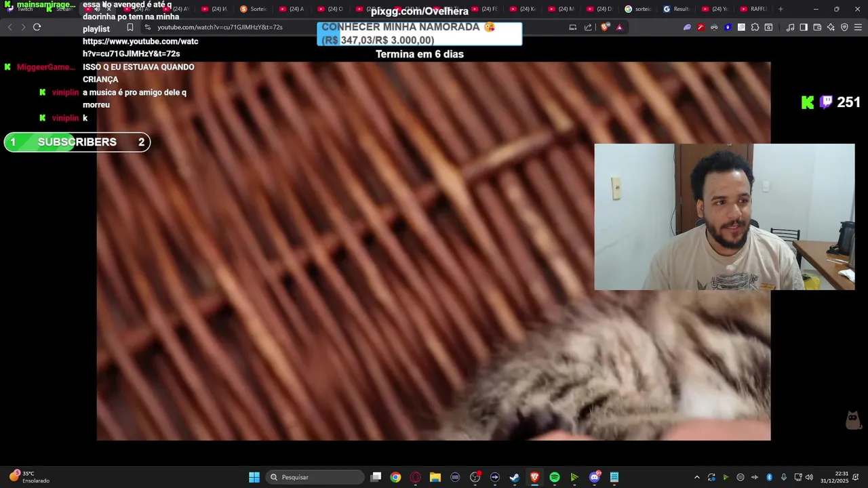This screenshot has height=488, width=868.
Task: Open Discord from the taskbar
Action: point(595,477)
